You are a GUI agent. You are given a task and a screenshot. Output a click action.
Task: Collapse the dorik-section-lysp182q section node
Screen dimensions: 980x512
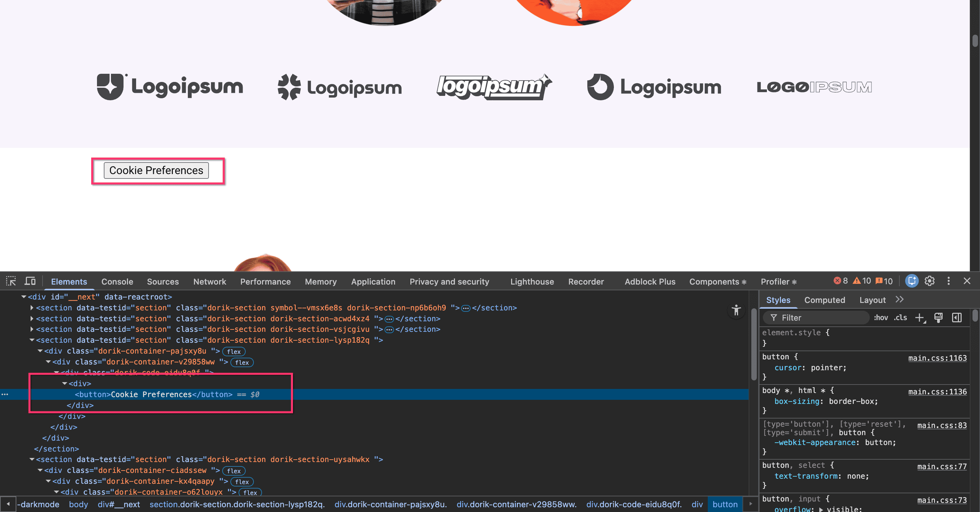point(32,340)
